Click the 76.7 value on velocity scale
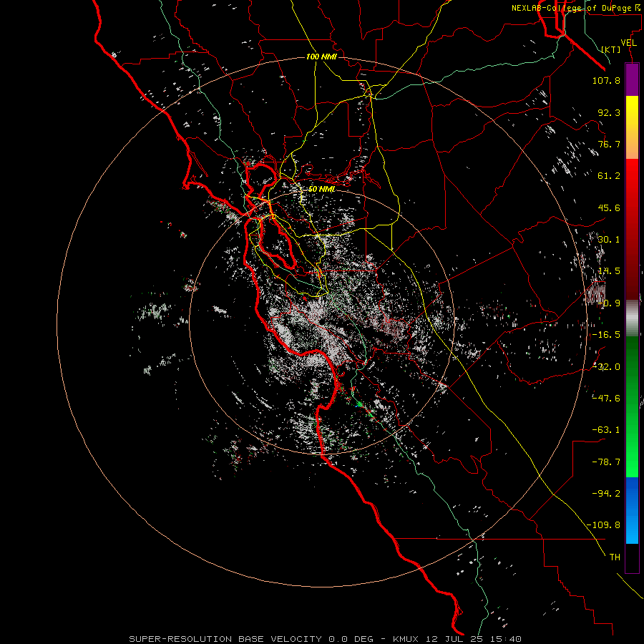 609,144
